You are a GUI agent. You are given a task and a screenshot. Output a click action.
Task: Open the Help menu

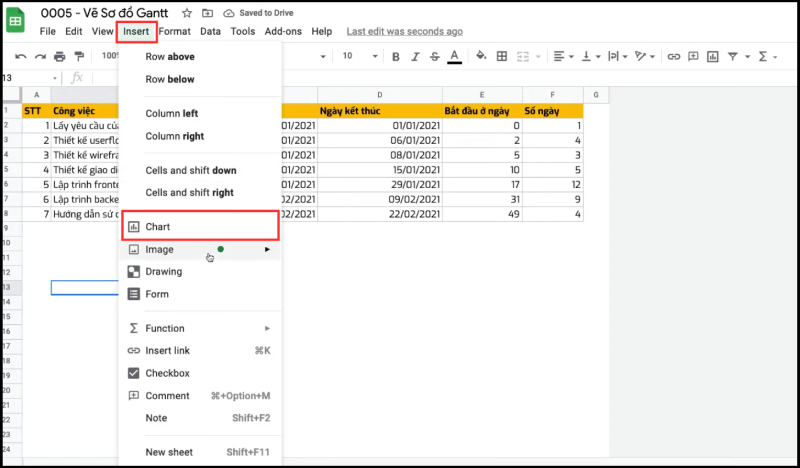321,32
